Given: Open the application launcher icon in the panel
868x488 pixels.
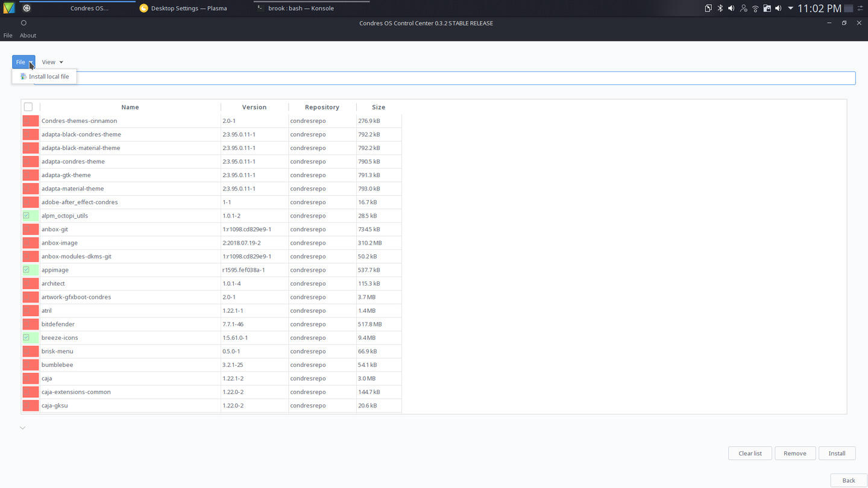Looking at the screenshot, I should [x=8, y=8].
